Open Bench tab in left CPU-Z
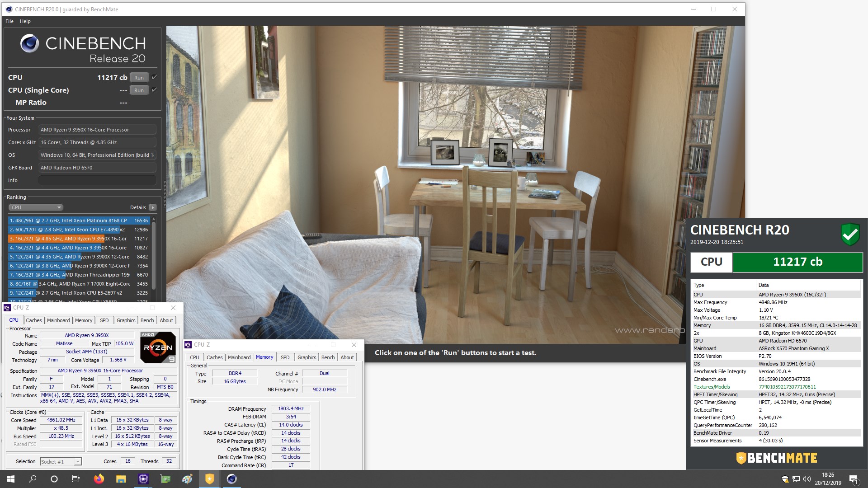This screenshot has width=868, height=488. click(147, 320)
